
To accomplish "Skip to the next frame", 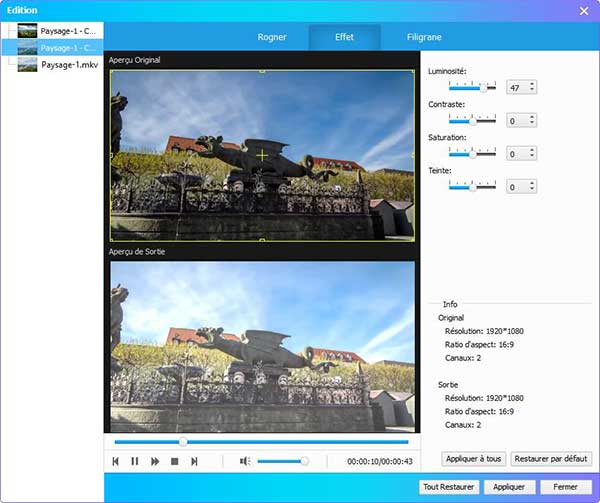I will coord(194,461).
